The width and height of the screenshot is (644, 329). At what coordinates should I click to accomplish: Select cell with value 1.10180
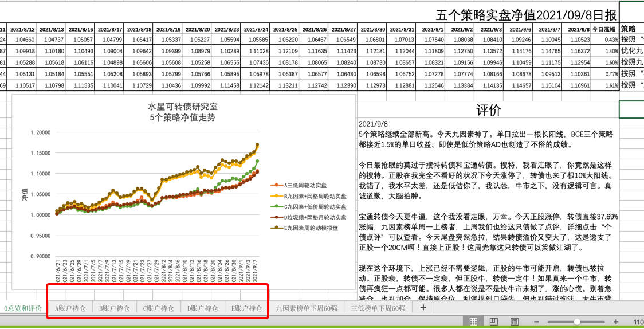[x=52, y=51]
